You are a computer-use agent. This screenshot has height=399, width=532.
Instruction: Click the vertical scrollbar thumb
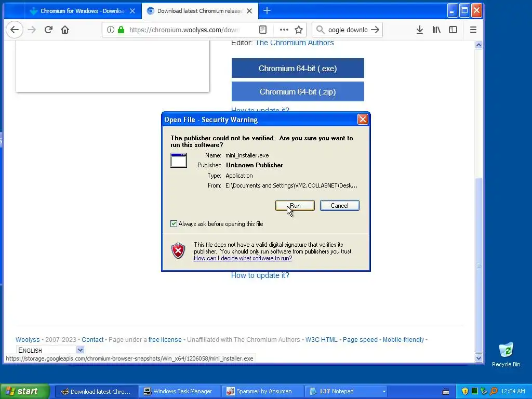tap(478, 265)
